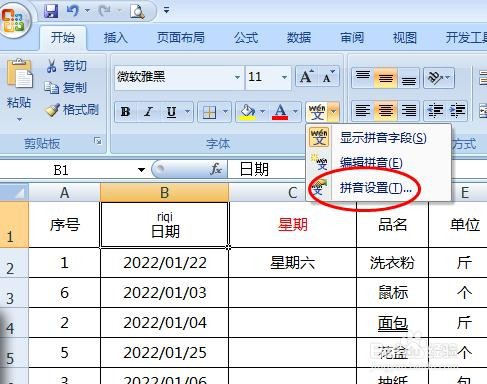Apply red font color A
Screen dimensions: 487x384
coord(280,112)
